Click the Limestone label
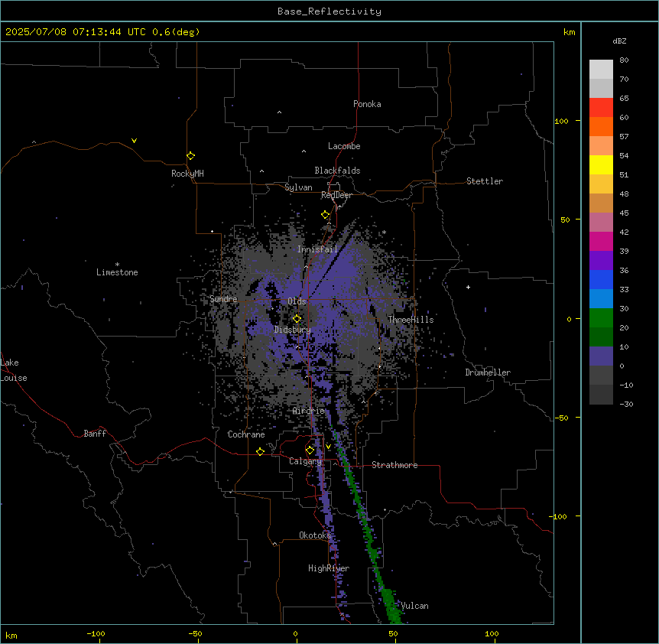659x644 pixels. click(117, 272)
